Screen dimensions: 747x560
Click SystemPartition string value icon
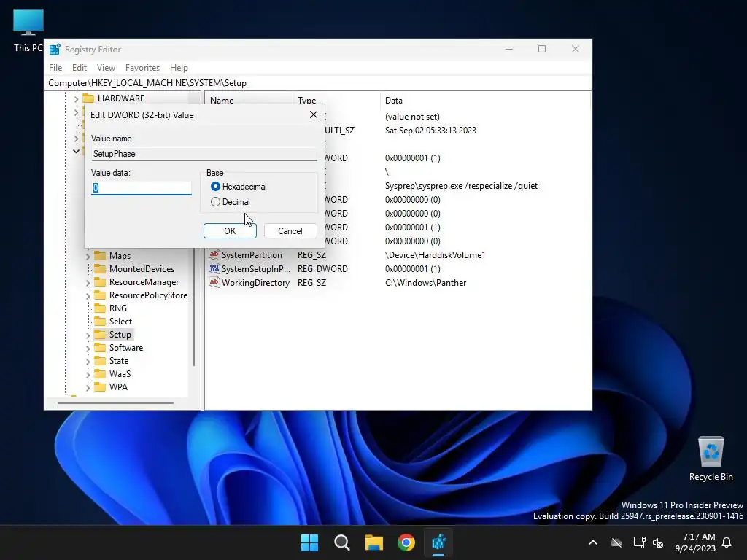point(214,254)
